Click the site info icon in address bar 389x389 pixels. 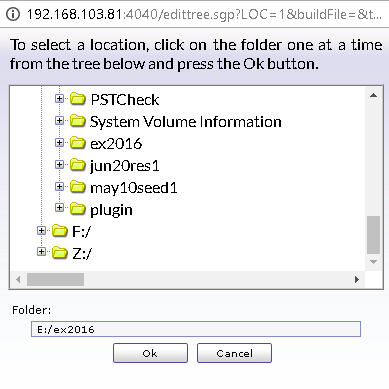coord(13,14)
